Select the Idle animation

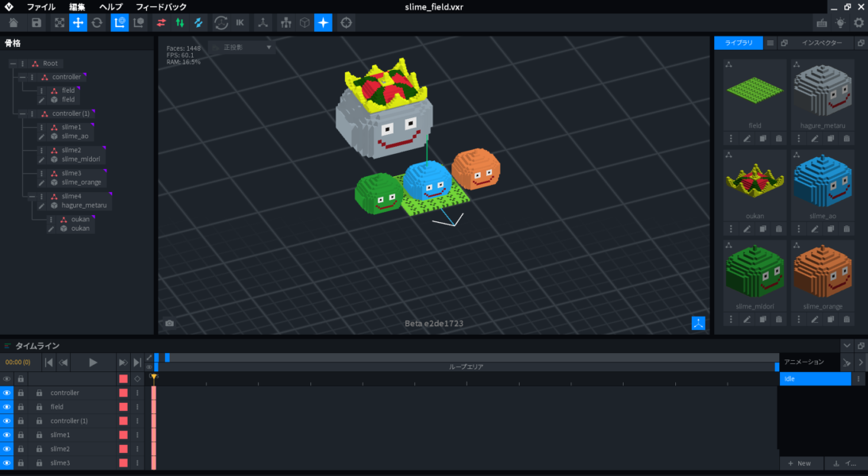pyautogui.click(x=815, y=379)
